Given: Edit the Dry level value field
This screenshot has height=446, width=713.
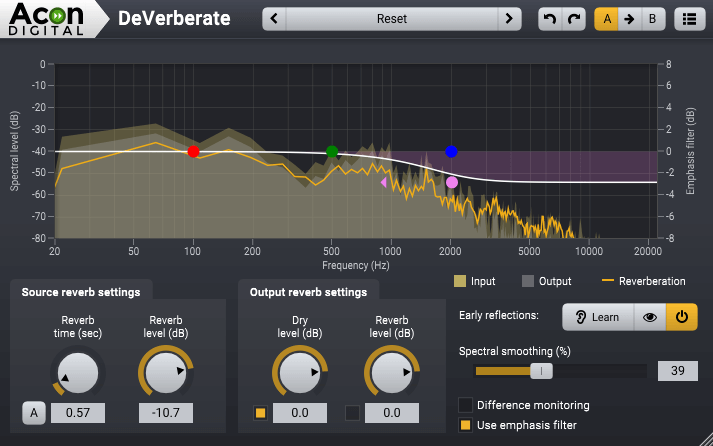Looking at the screenshot, I should pos(300,413).
